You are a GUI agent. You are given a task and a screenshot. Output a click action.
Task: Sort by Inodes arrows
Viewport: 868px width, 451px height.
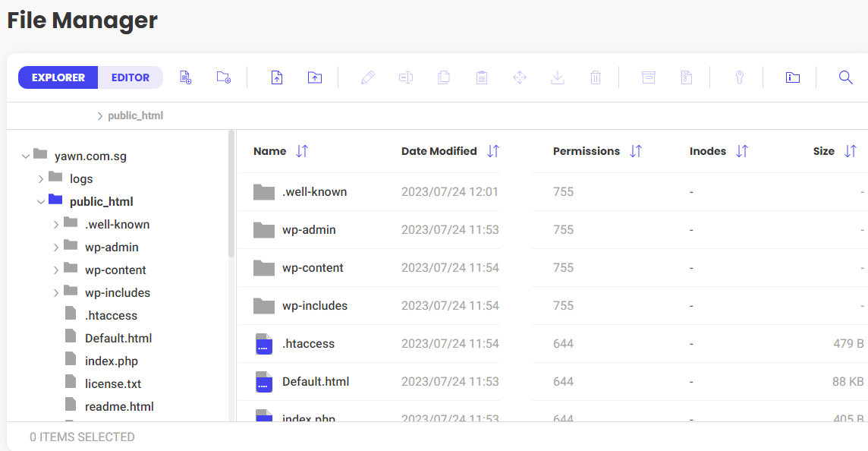tap(742, 151)
